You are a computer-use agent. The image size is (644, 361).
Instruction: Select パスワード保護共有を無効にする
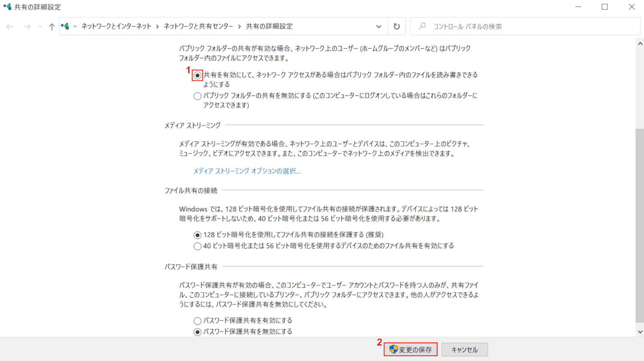coord(197,332)
